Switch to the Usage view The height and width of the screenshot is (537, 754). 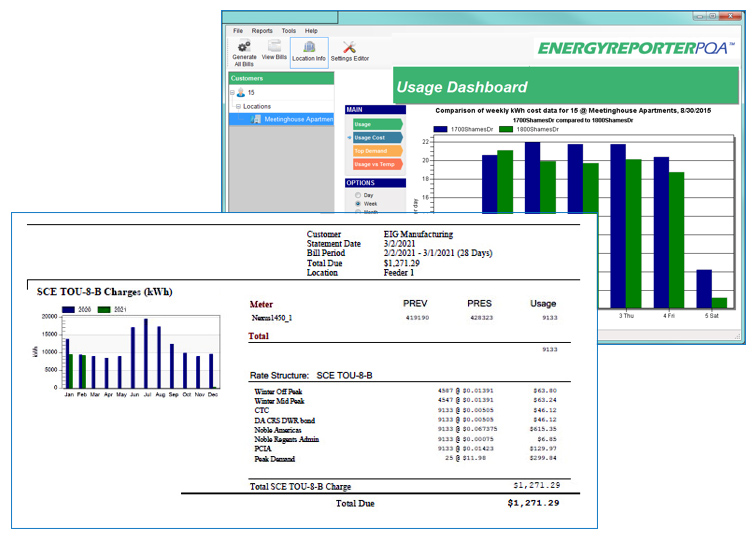378,124
